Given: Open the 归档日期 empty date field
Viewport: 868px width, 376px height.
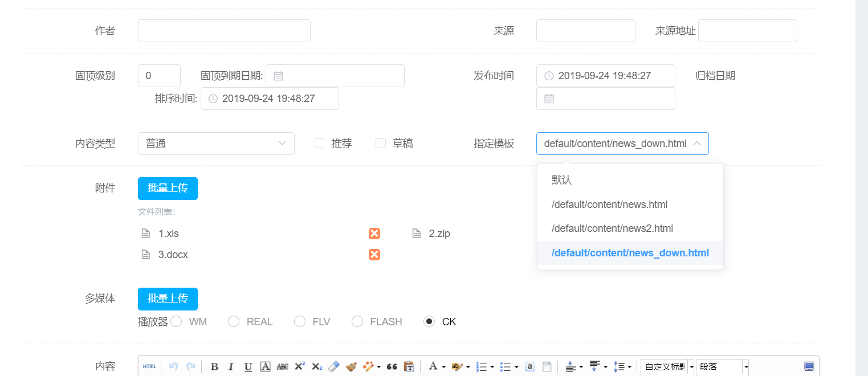Looking at the screenshot, I should 606,99.
